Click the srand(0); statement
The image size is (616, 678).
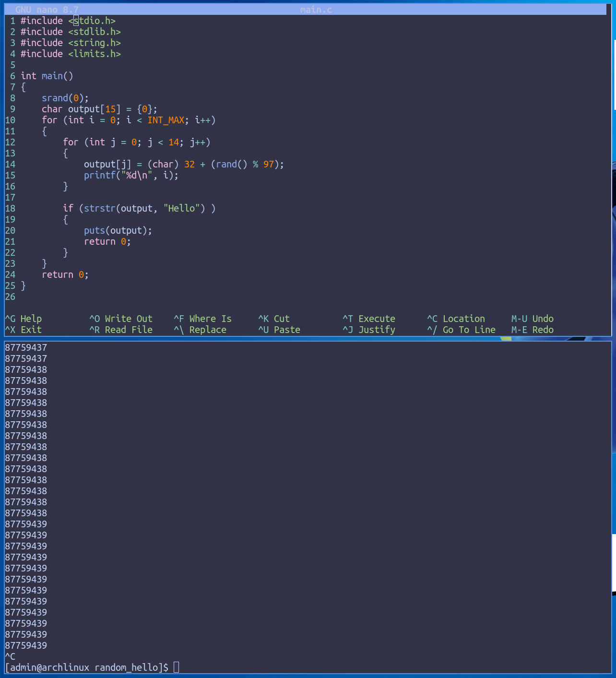tap(65, 98)
